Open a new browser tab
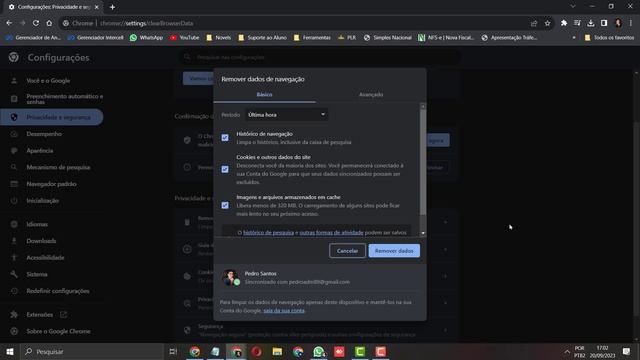Viewport: 640px width, 360px height. (x=112, y=7)
